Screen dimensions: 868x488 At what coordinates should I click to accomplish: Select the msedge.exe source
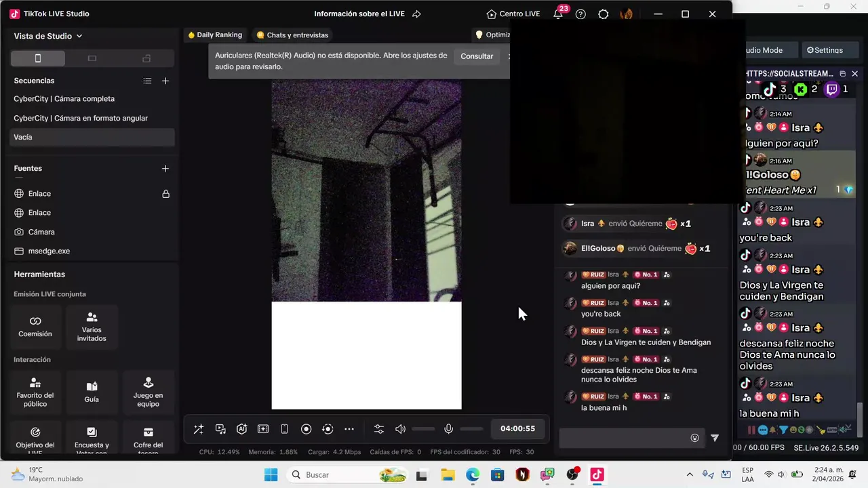tap(93, 251)
